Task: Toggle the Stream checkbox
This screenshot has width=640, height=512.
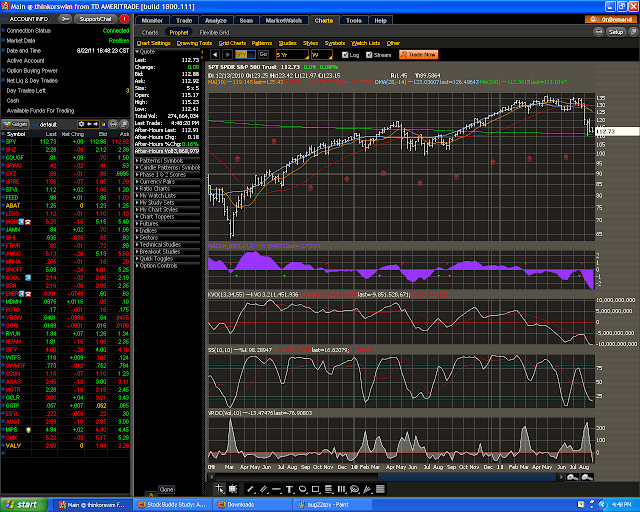Action: (369, 55)
